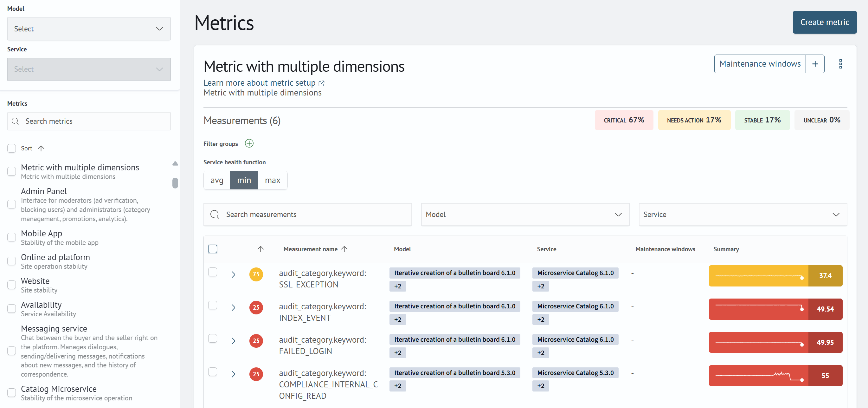Click the Measurement name sort arrow
868x408 pixels.
pyautogui.click(x=344, y=249)
